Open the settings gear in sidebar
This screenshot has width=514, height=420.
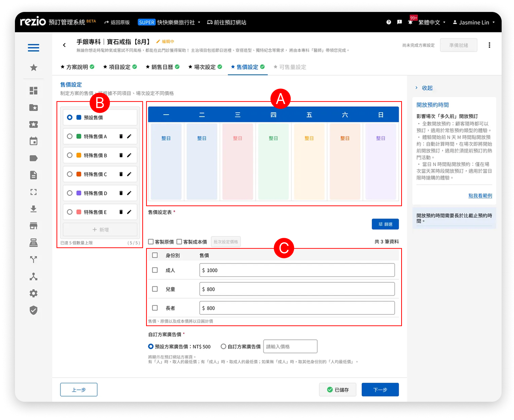tap(34, 293)
